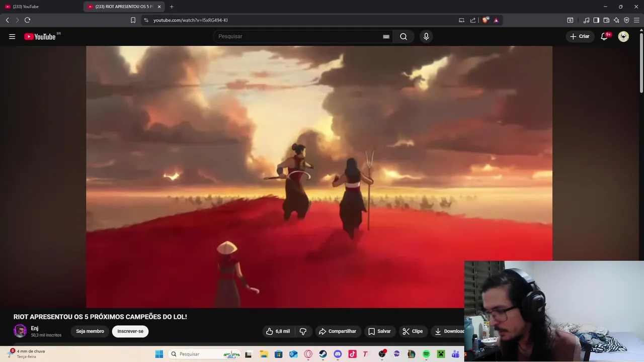
Task: Open Minecraft from taskbar
Action: 441,354
